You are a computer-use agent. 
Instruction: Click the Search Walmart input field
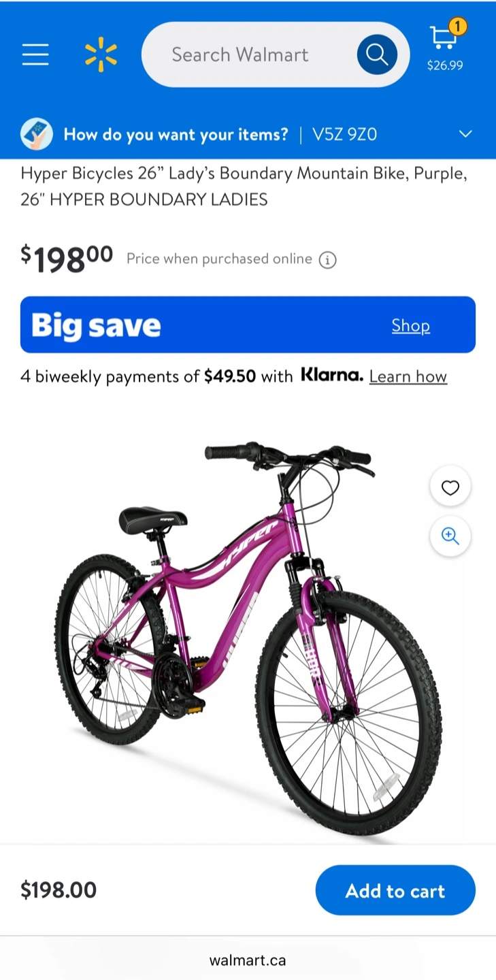tap(249, 54)
